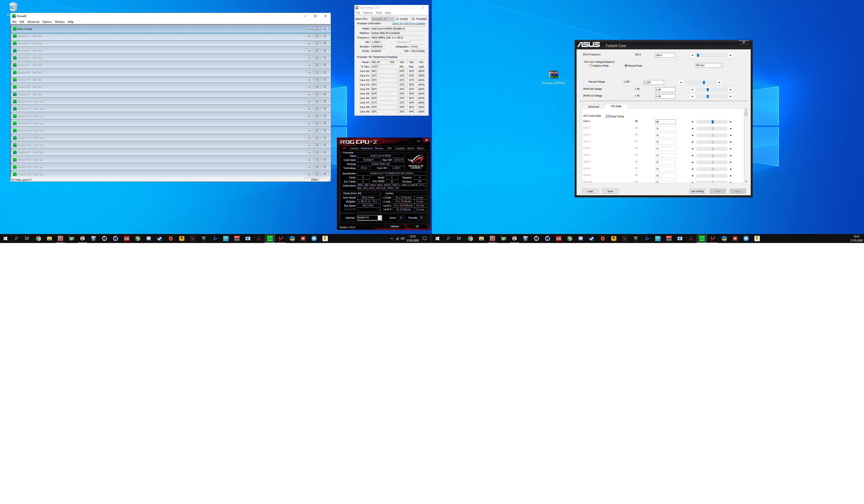This screenshot has height=504, width=864.
Task: Open the Processor #0 dropdown in Core Temp
Action: click(x=382, y=19)
